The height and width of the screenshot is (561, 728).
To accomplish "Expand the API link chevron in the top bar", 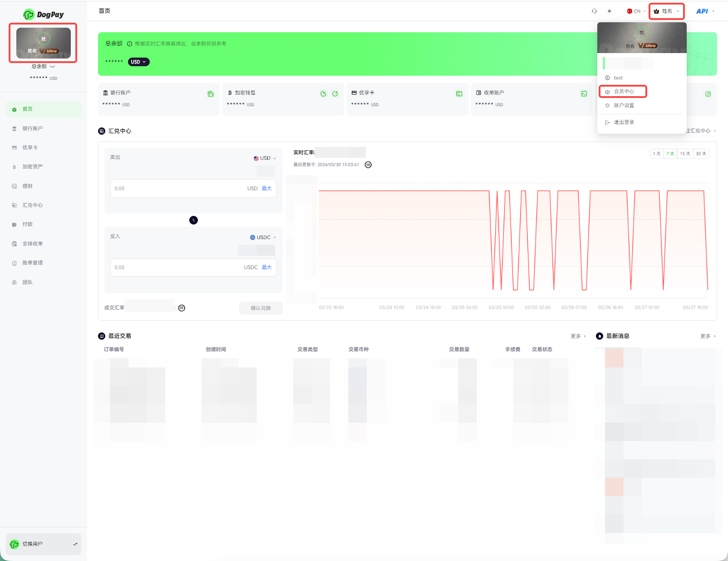I will [x=713, y=11].
